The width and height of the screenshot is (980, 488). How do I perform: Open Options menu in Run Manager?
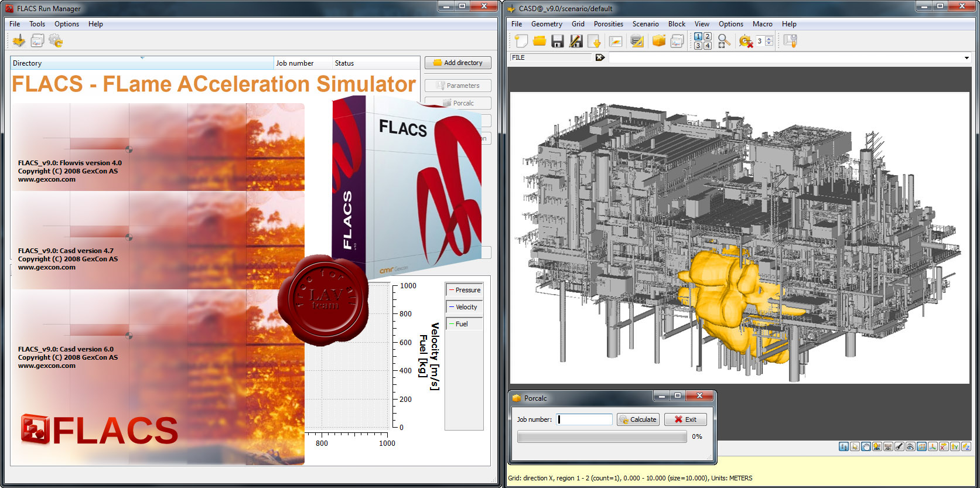67,24
